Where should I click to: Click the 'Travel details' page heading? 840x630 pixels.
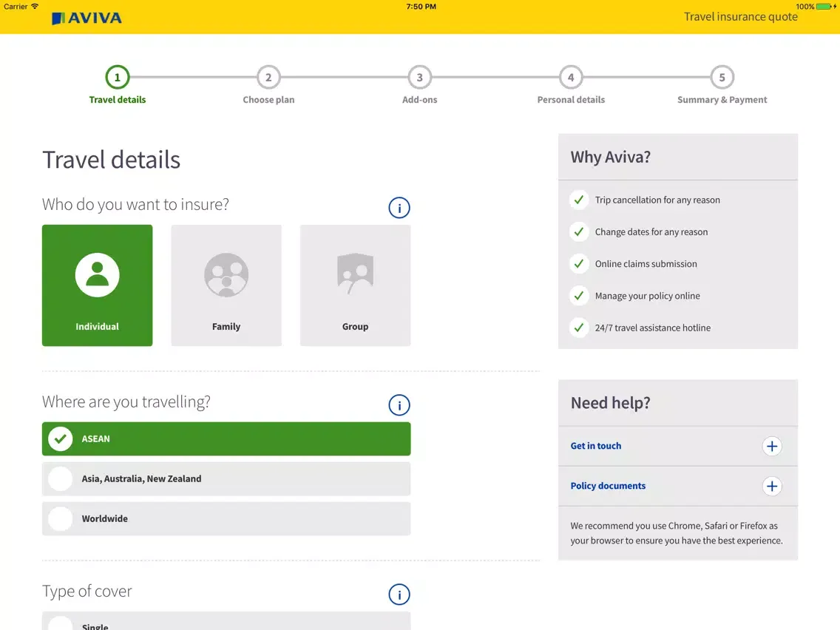pos(112,160)
